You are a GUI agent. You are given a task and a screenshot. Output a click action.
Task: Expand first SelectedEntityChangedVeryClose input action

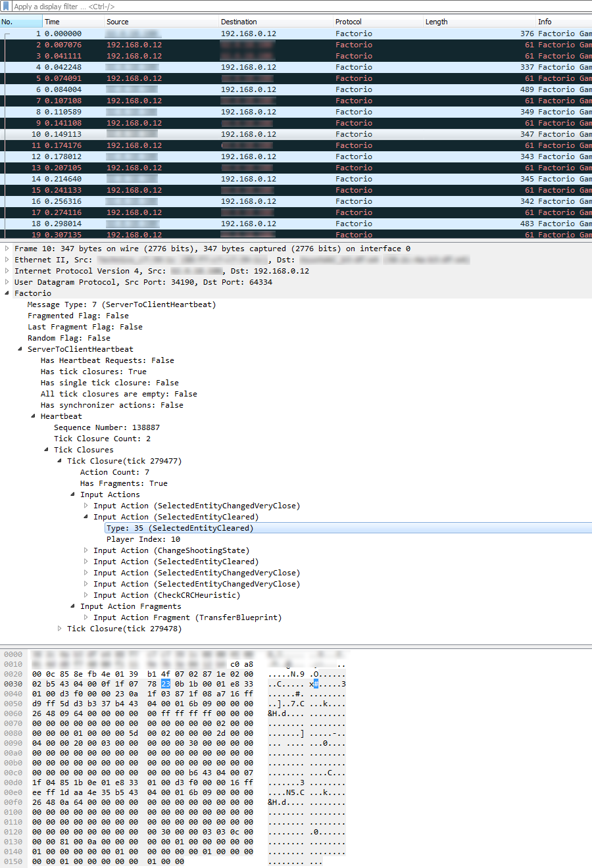[86, 506]
